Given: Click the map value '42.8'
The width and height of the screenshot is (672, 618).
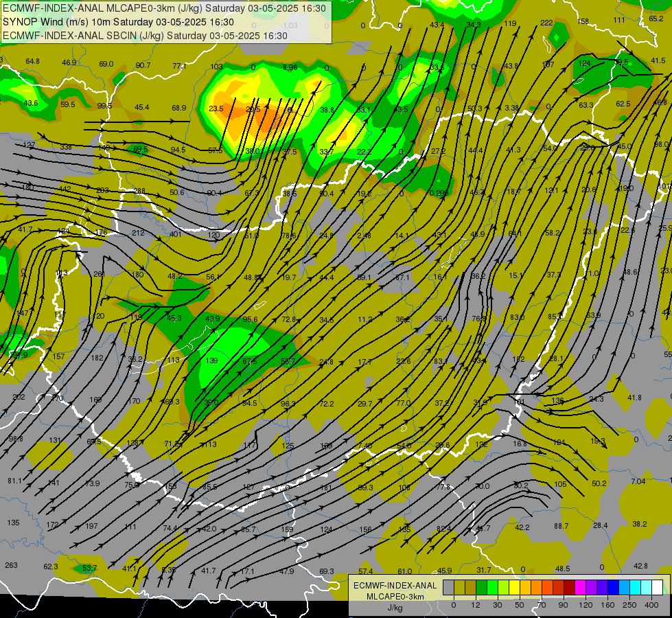Looking at the screenshot, I should 640,566.
